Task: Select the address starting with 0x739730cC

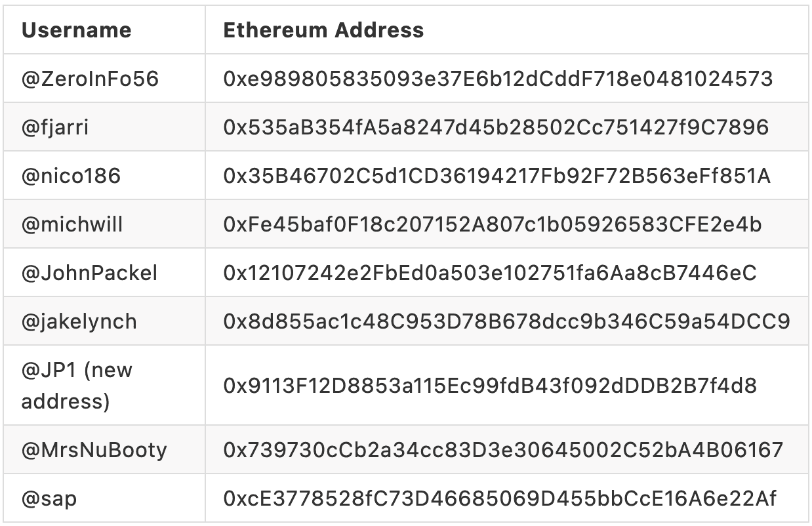Action: pos(503,450)
